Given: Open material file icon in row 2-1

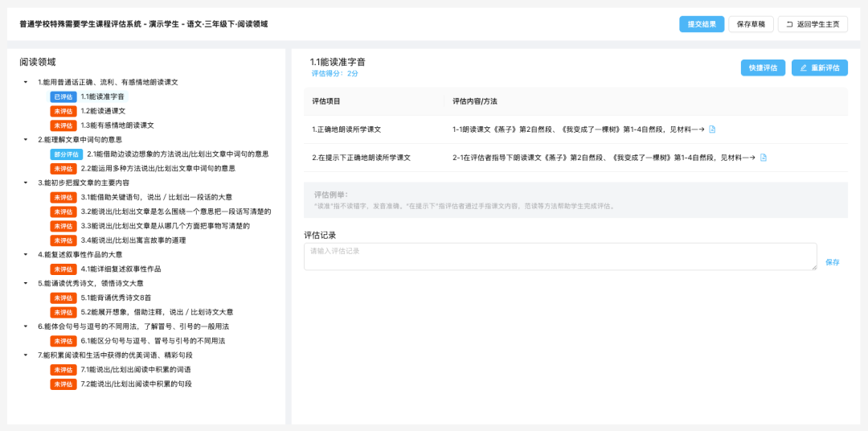Looking at the screenshot, I should click(x=764, y=158).
